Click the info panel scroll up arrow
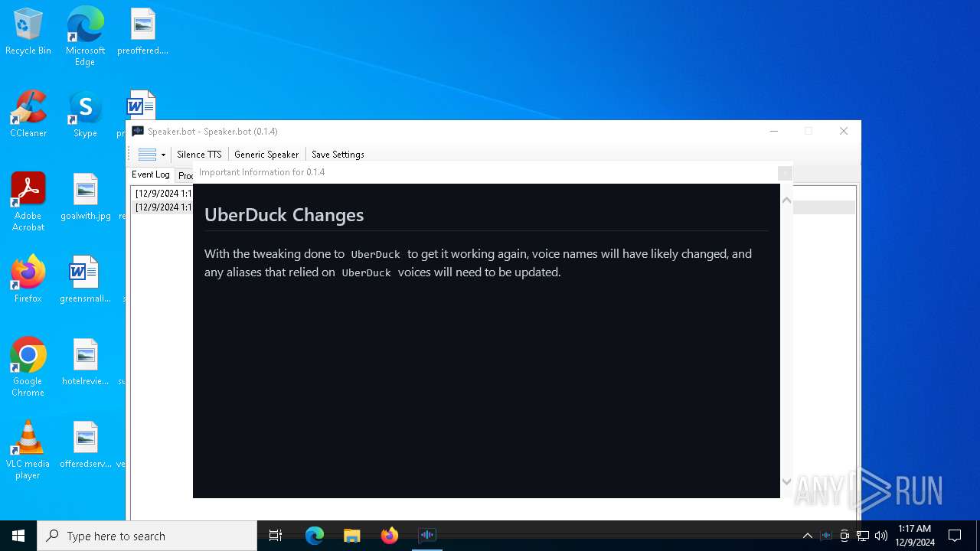Viewport: 980px width, 551px height. click(786, 200)
